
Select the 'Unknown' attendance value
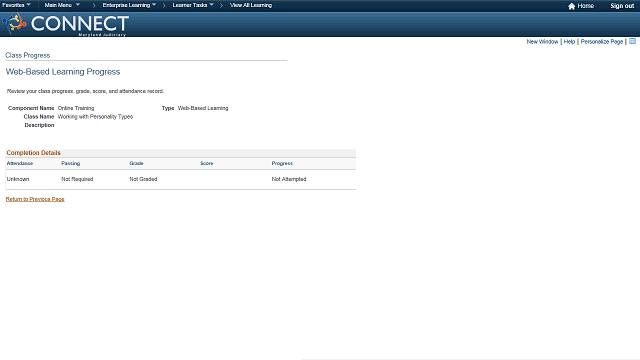coord(18,179)
